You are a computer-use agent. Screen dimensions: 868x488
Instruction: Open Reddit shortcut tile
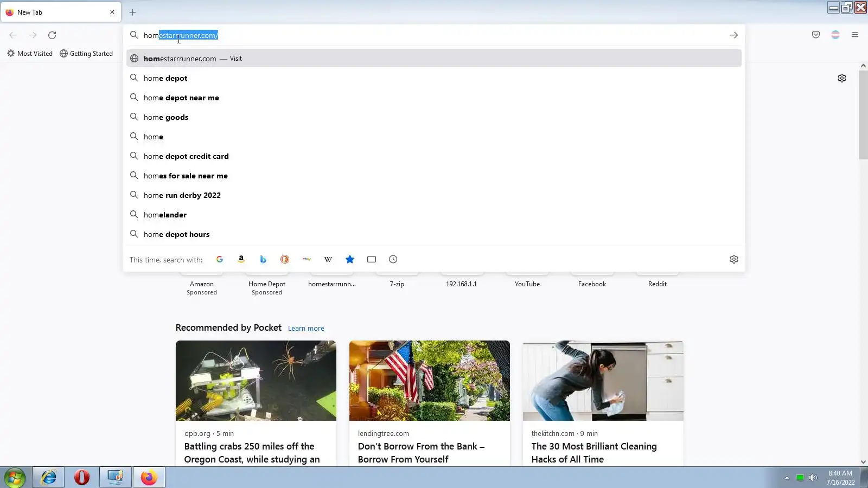(x=658, y=284)
